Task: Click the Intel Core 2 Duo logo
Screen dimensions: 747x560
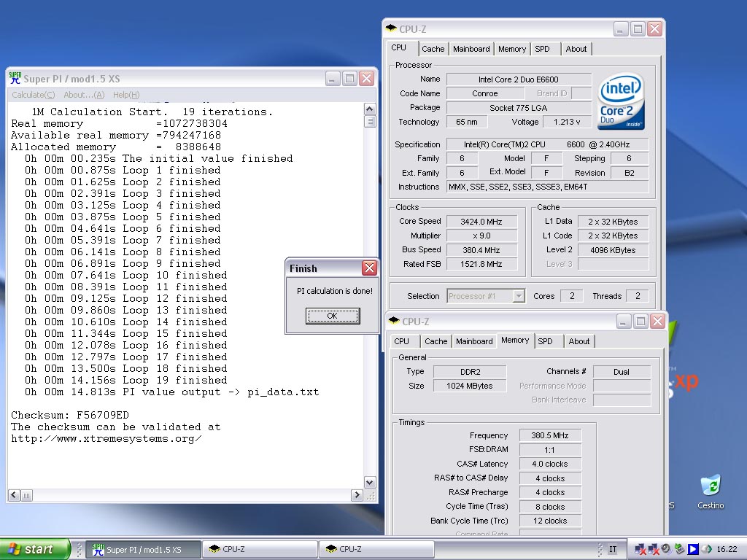Action: (622, 101)
